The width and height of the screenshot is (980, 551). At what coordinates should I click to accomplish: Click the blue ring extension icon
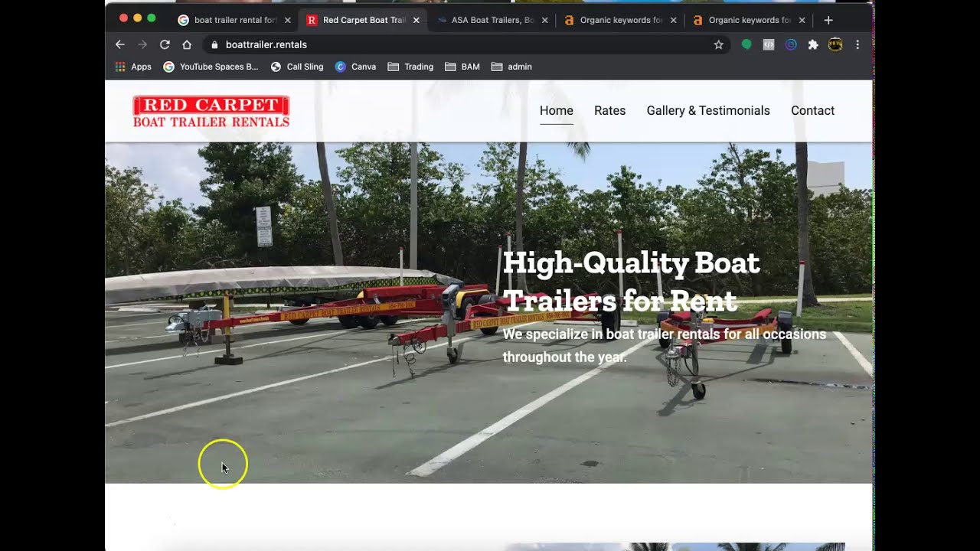coord(791,44)
